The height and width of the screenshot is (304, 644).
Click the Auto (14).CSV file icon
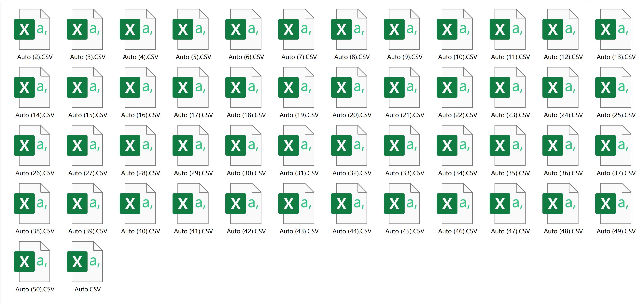click(32, 87)
